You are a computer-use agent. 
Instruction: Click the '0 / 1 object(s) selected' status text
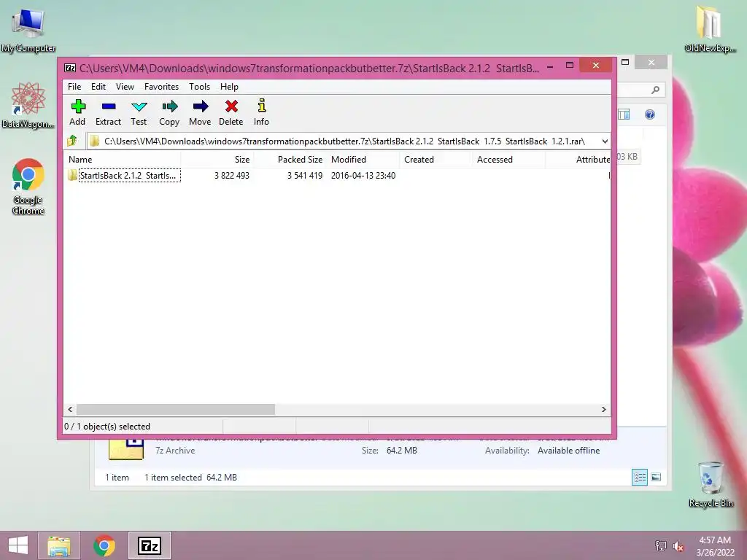(x=107, y=427)
